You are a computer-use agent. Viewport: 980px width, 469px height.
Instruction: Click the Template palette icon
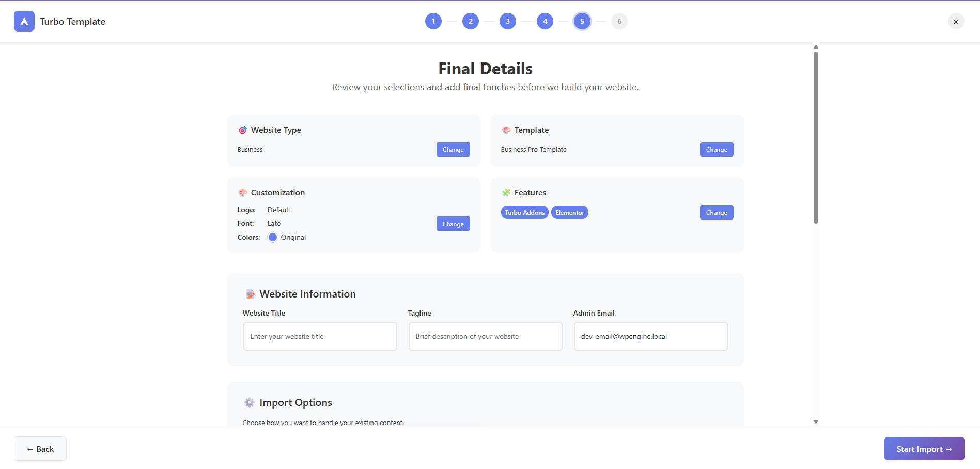(x=506, y=130)
